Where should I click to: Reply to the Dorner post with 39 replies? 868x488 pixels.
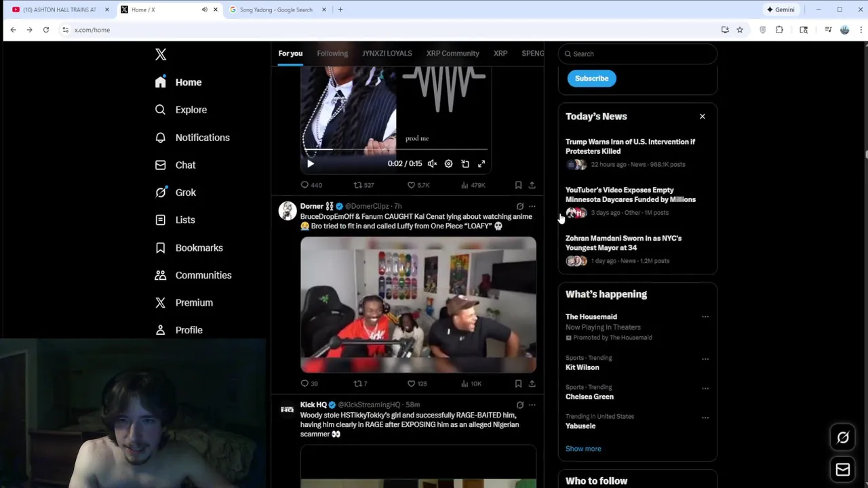click(x=309, y=384)
